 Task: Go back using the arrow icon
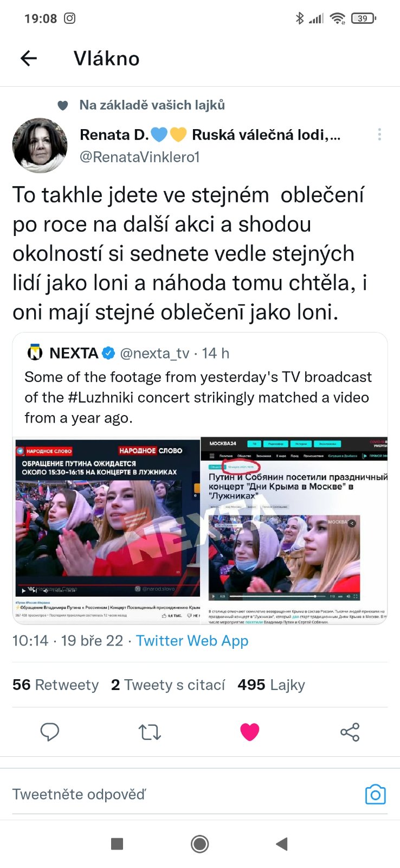click(x=28, y=58)
